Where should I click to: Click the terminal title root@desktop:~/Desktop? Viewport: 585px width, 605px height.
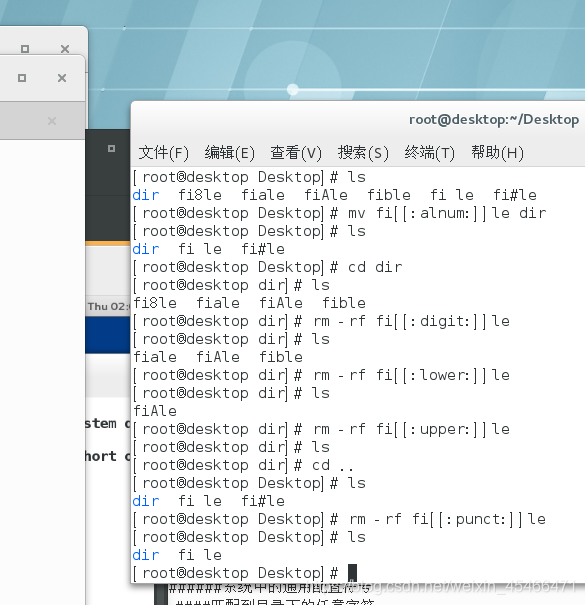point(494,120)
